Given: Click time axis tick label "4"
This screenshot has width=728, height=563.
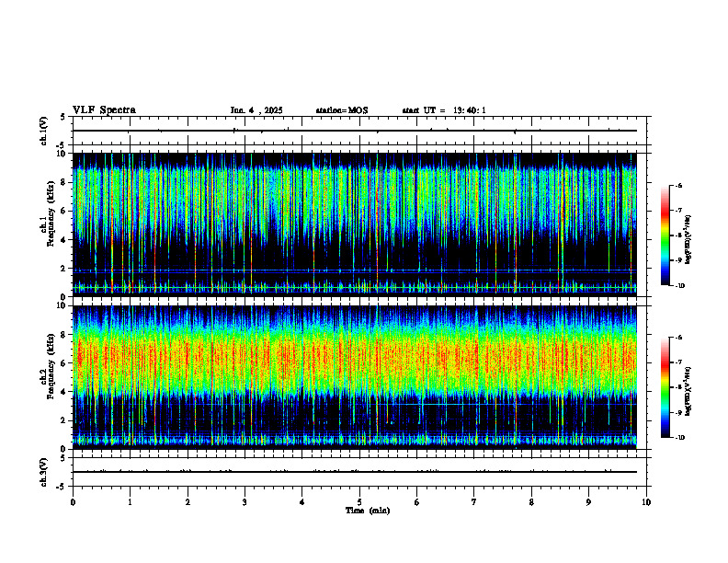Looking at the screenshot, I should point(302,502).
